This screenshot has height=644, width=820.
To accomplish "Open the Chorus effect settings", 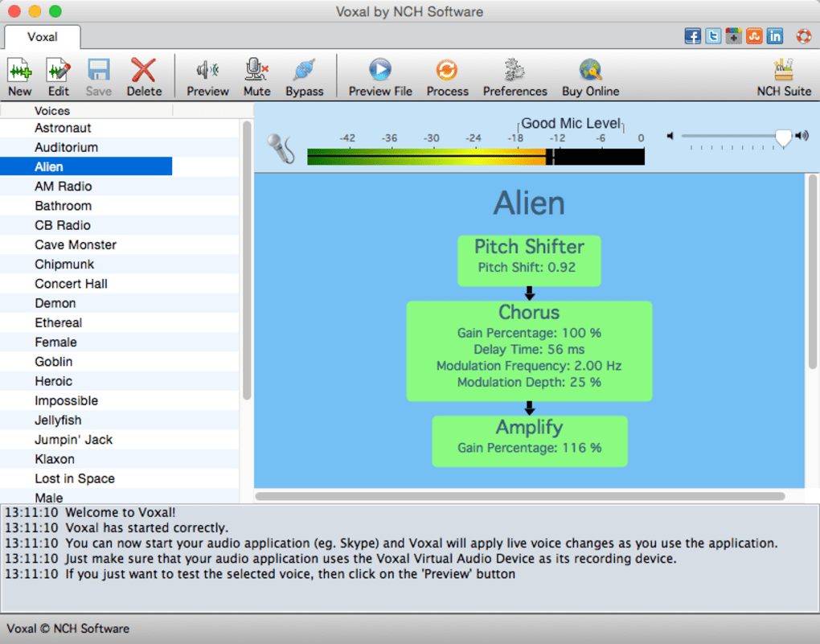I will click(x=529, y=351).
